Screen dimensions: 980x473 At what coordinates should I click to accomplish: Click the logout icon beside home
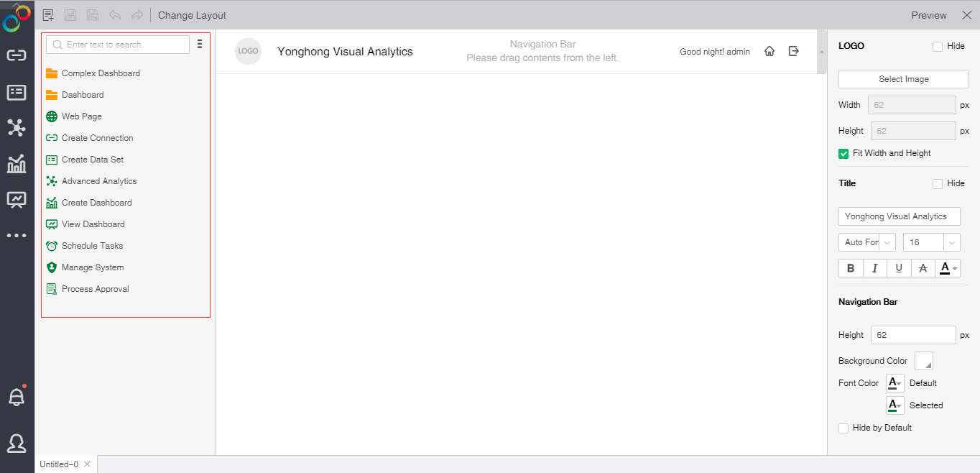pos(794,51)
